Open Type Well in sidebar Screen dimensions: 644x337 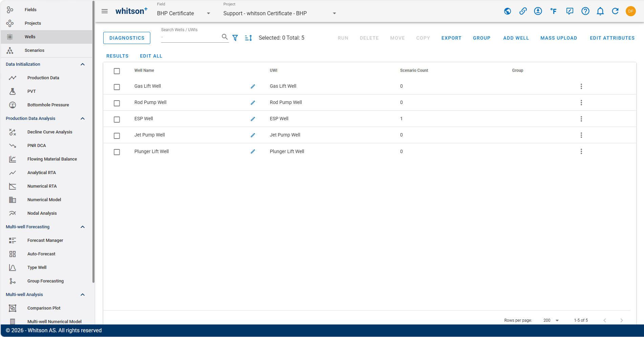46,268
